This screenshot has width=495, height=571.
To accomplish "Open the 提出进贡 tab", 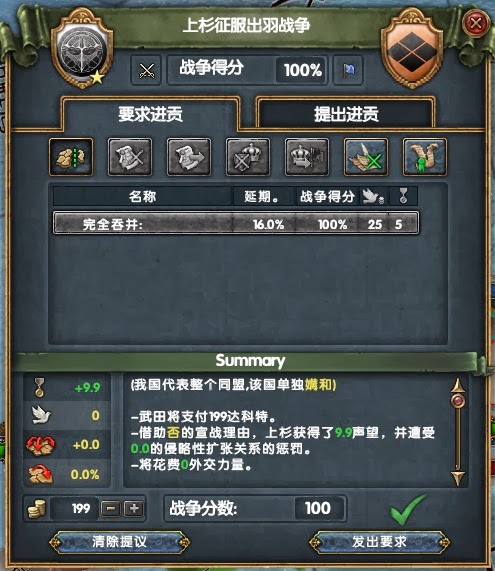I will point(346,114).
